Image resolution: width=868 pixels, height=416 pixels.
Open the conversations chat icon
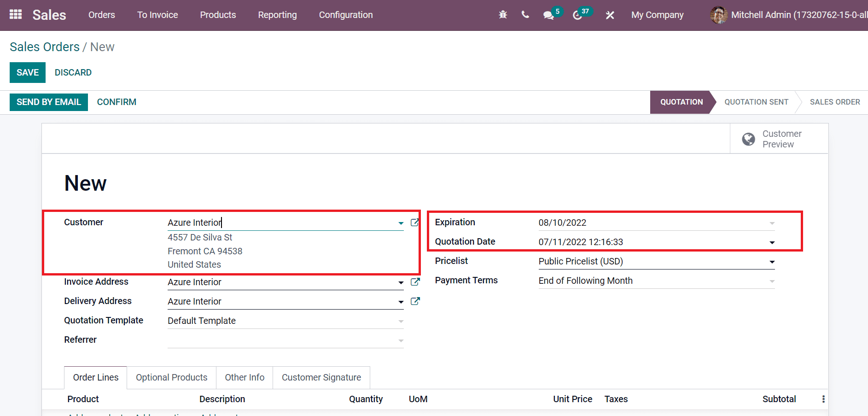[x=548, y=15]
